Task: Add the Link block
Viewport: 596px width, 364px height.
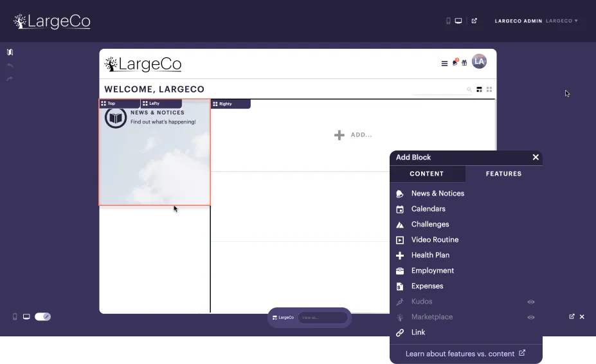Action: coord(466,332)
